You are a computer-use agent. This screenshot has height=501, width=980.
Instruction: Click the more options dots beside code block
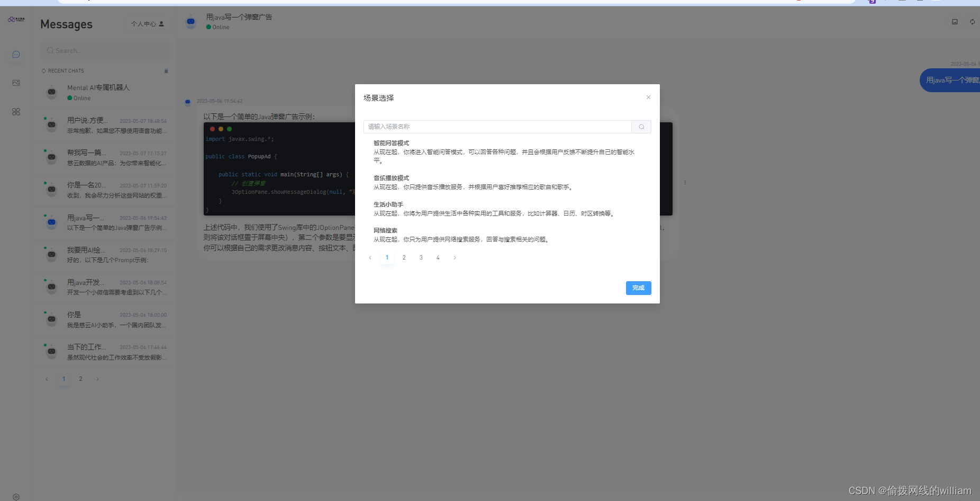click(685, 183)
